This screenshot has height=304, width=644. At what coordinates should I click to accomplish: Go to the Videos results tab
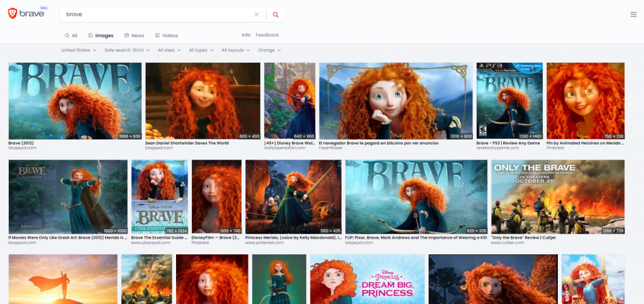(x=166, y=36)
